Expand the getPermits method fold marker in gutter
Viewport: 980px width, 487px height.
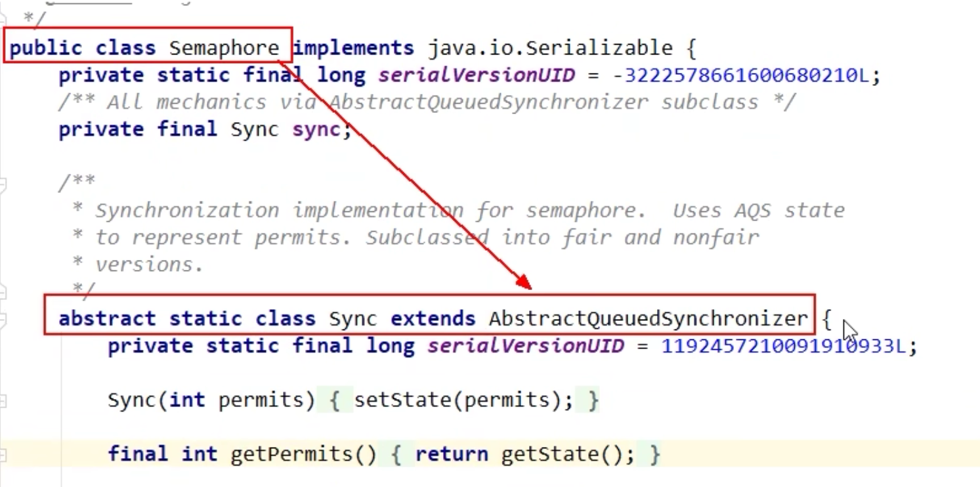pos(3,454)
